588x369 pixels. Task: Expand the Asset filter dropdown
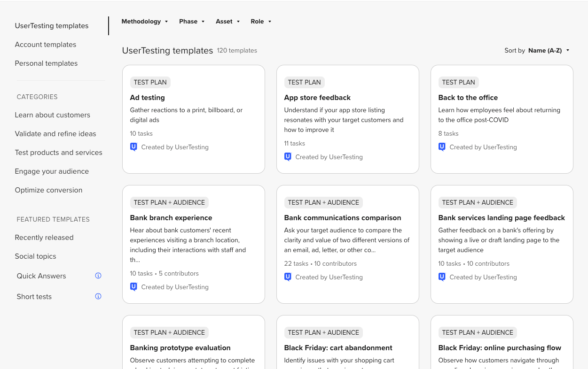click(228, 21)
